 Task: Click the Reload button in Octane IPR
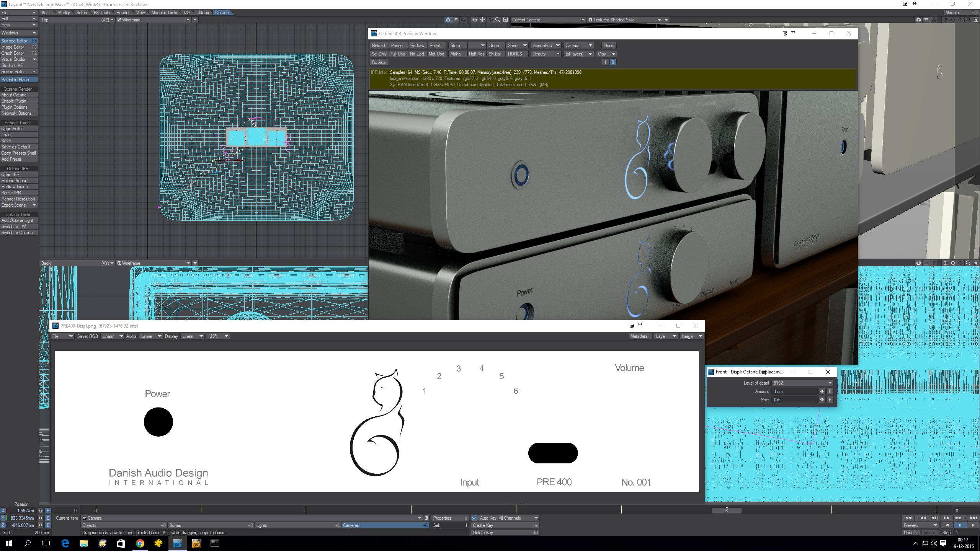[x=378, y=46]
